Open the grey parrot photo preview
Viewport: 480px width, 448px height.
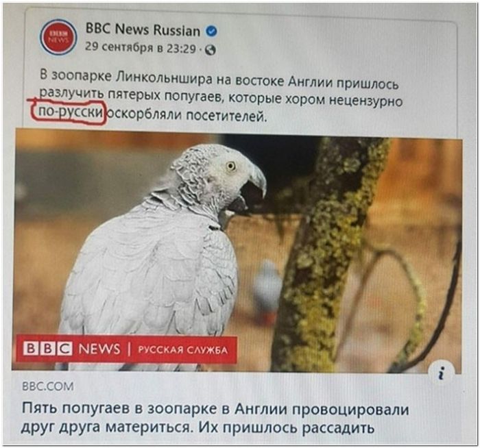(x=237, y=250)
